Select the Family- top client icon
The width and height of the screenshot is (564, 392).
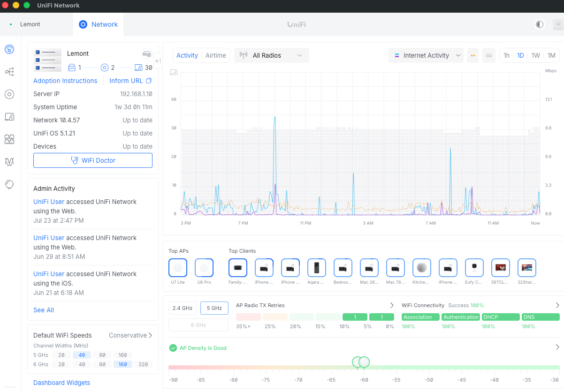(x=238, y=268)
